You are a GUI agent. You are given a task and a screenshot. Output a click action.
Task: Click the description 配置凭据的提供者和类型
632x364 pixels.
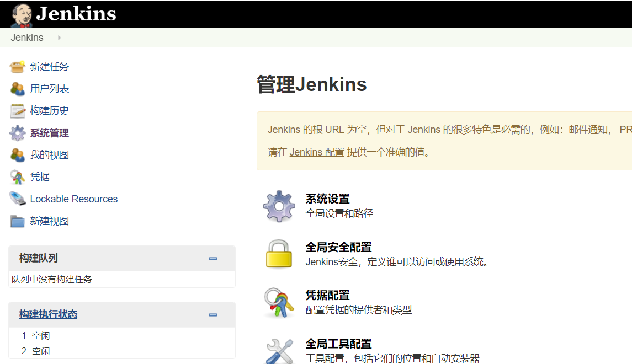coord(359,310)
